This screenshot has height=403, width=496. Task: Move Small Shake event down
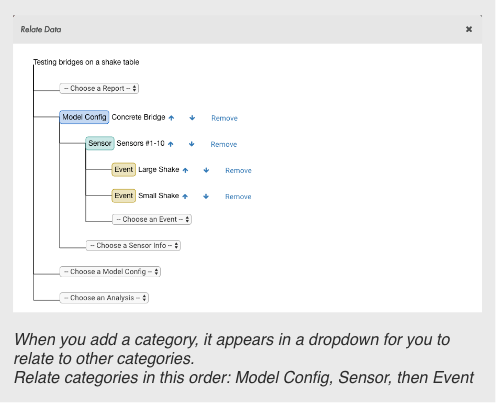pyautogui.click(x=206, y=196)
